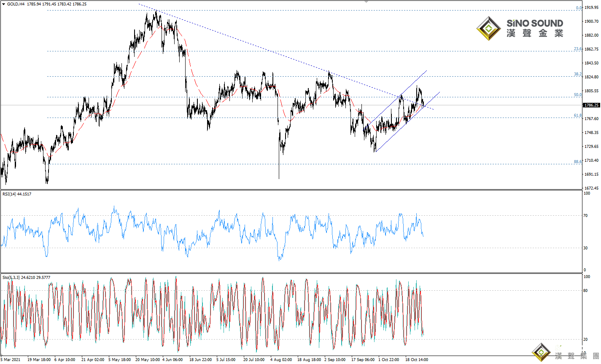Click the gray chart shift triangle marker
Screen dimensions: 601x364
(366, 2)
